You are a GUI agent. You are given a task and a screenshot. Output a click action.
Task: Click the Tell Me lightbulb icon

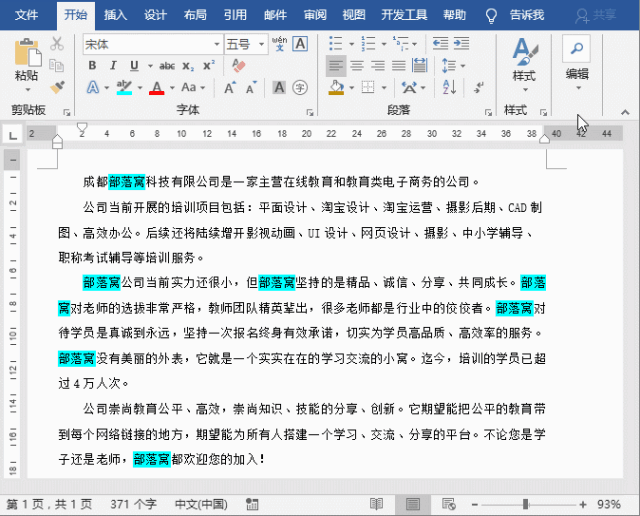tap(491, 15)
